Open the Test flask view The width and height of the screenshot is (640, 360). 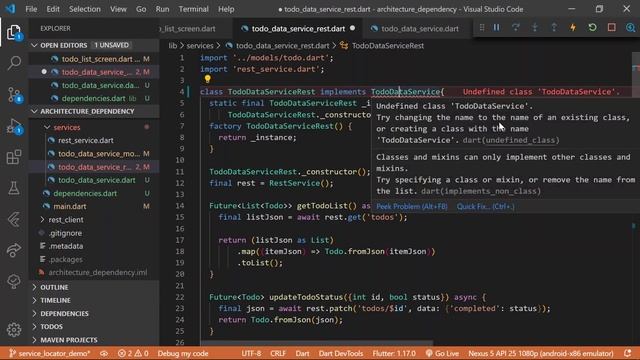point(14,188)
